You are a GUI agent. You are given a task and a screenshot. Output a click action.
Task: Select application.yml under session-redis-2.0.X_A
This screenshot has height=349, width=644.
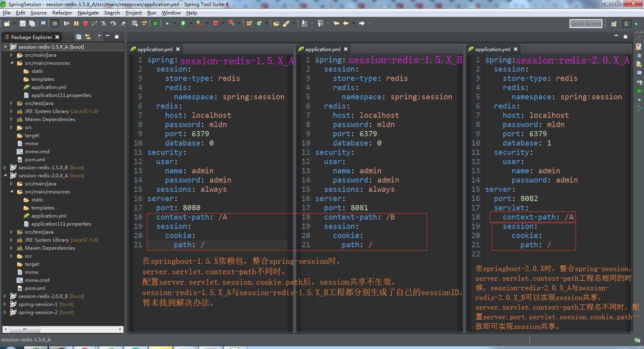(49, 216)
